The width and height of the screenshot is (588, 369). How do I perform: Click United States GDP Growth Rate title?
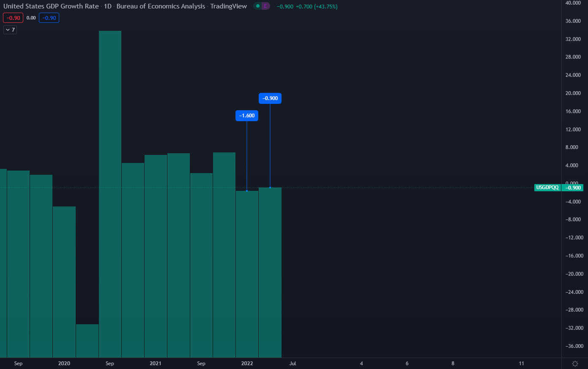pos(51,6)
